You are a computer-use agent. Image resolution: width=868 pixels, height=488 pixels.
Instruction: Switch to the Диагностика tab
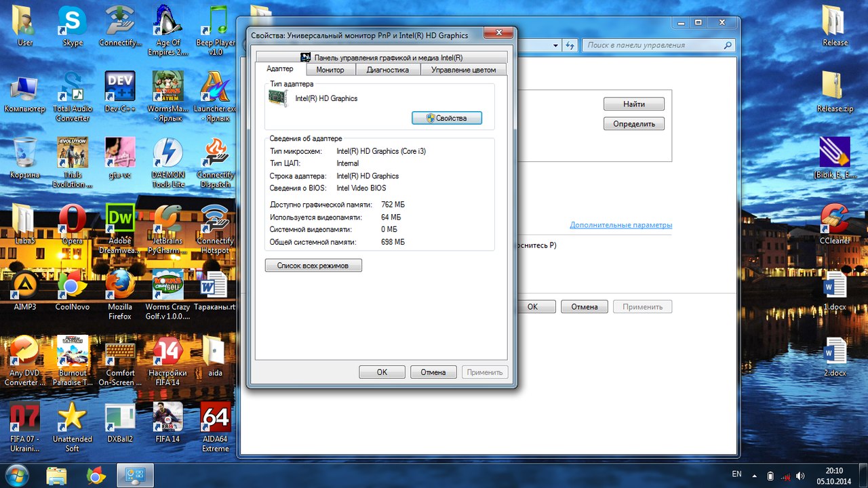387,70
